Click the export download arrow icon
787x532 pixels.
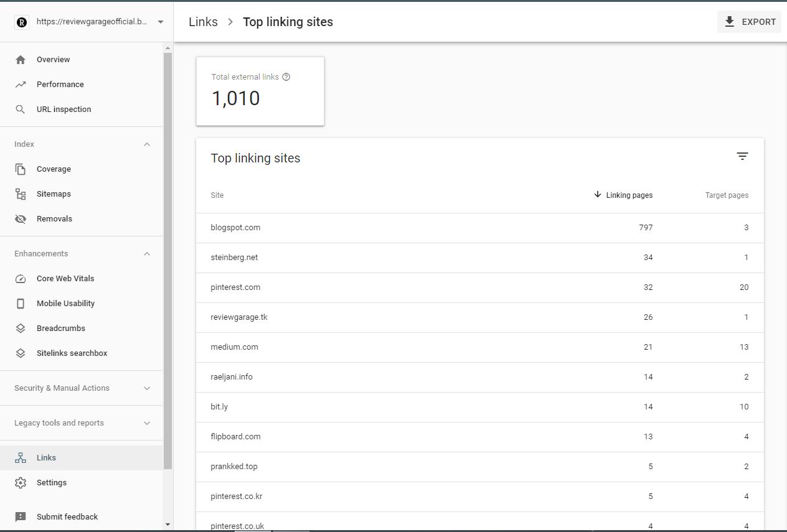click(730, 22)
